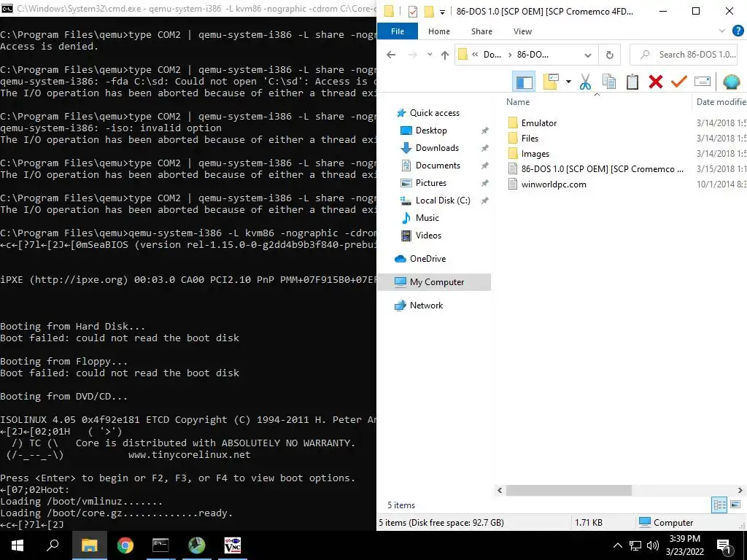Click the Cut scissors icon
The height and width of the screenshot is (560, 747).
point(585,82)
